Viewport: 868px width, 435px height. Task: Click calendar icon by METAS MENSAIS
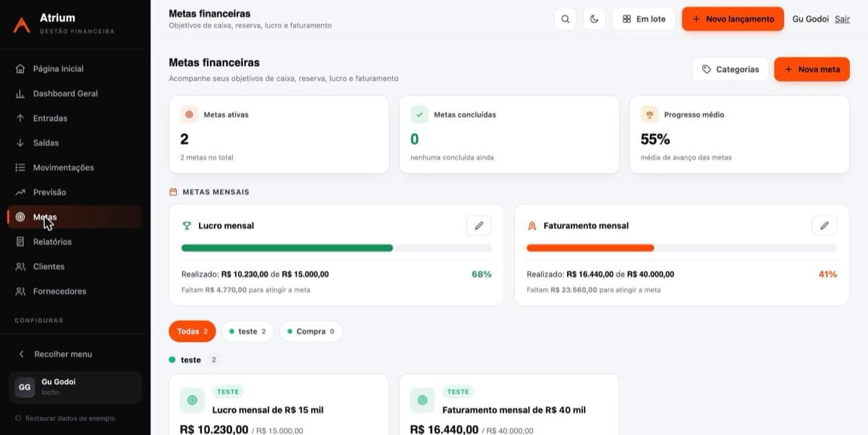(173, 192)
